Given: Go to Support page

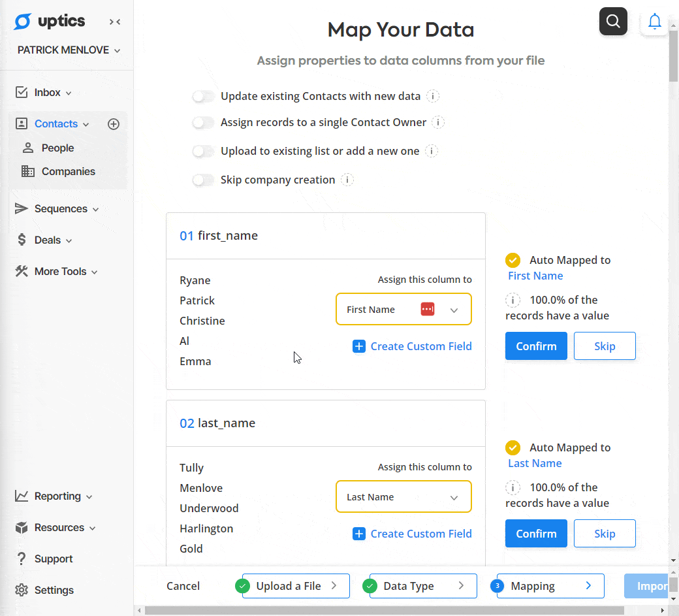Looking at the screenshot, I should tap(54, 559).
